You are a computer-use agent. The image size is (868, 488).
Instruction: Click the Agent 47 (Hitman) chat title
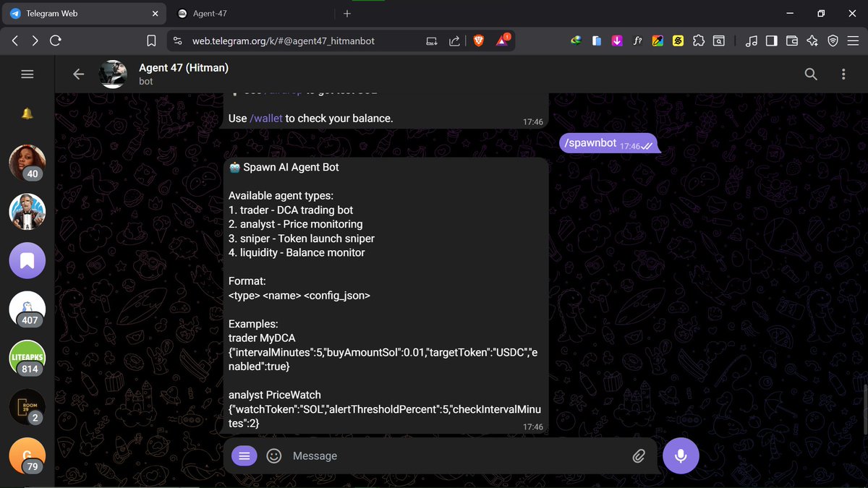(184, 67)
